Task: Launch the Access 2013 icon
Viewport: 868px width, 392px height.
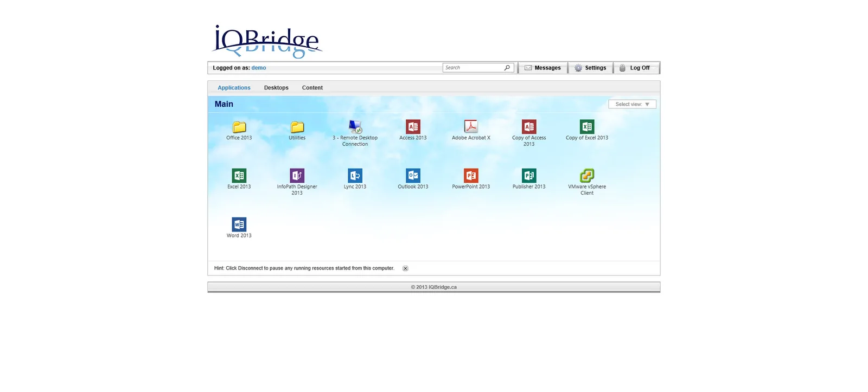Action: click(413, 127)
